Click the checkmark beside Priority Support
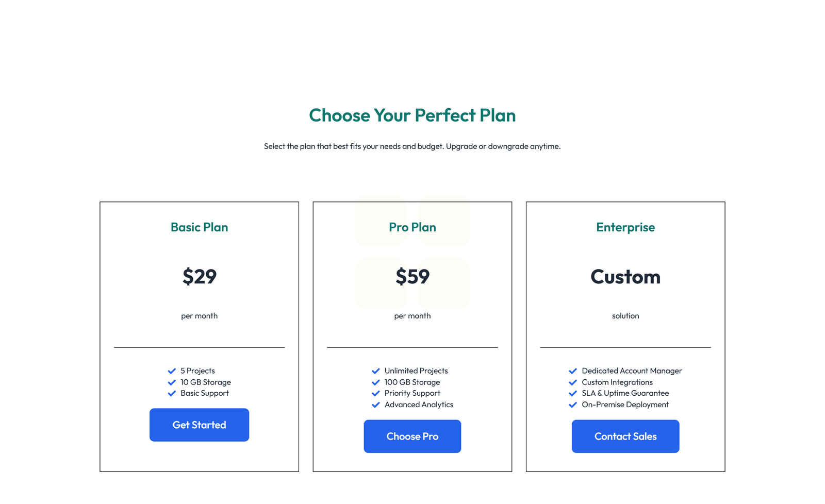This screenshot has height=504, width=825. 376,393
